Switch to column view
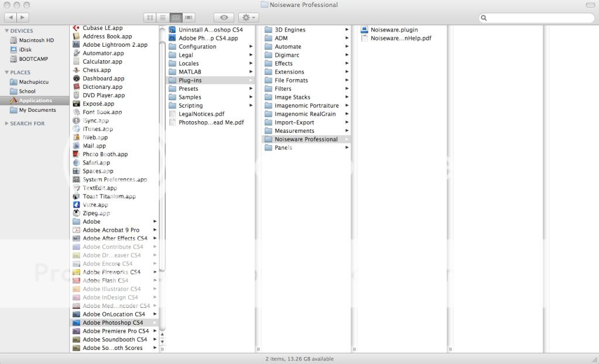 [176, 18]
